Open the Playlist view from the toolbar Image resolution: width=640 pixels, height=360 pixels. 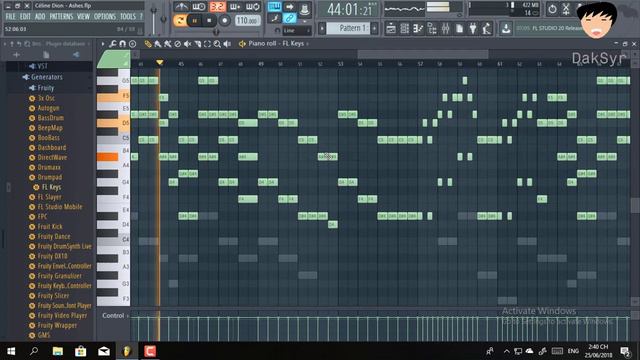coord(391,29)
